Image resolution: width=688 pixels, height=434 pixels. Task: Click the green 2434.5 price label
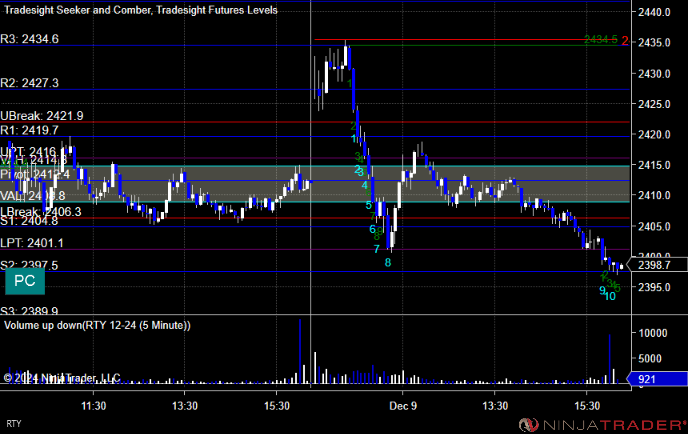coord(601,40)
